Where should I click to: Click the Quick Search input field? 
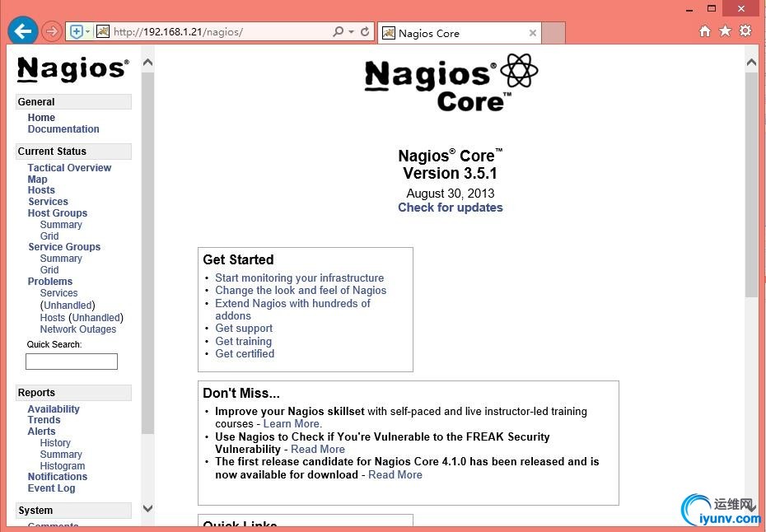(x=72, y=362)
